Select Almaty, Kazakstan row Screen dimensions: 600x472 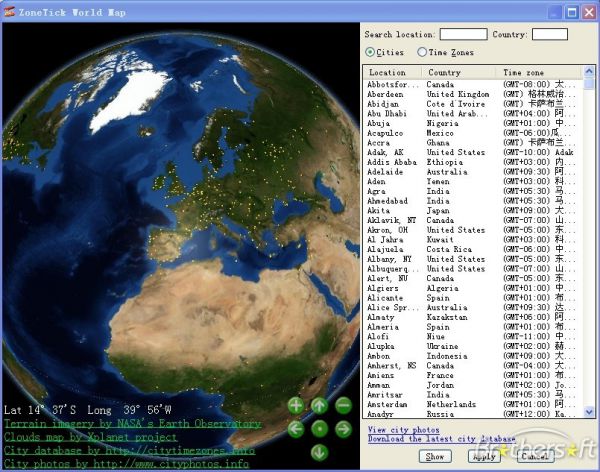click(x=473, y=317)
